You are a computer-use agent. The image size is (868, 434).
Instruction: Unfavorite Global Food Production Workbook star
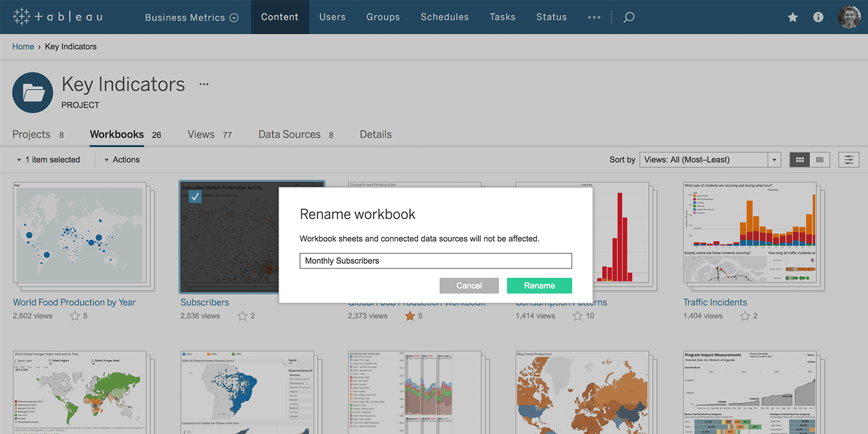(x=410, y=316)
